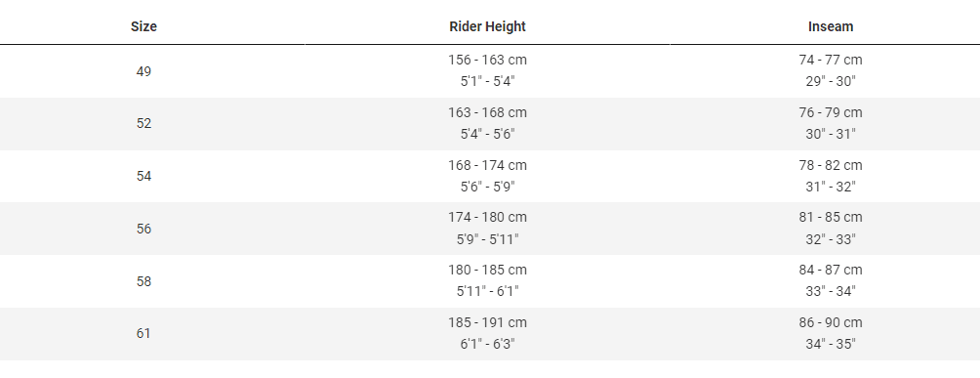This screenshot has height=378, width=980.
Task: Select size 54 cell
Action: pyautogui.click(x=143, y=176)
